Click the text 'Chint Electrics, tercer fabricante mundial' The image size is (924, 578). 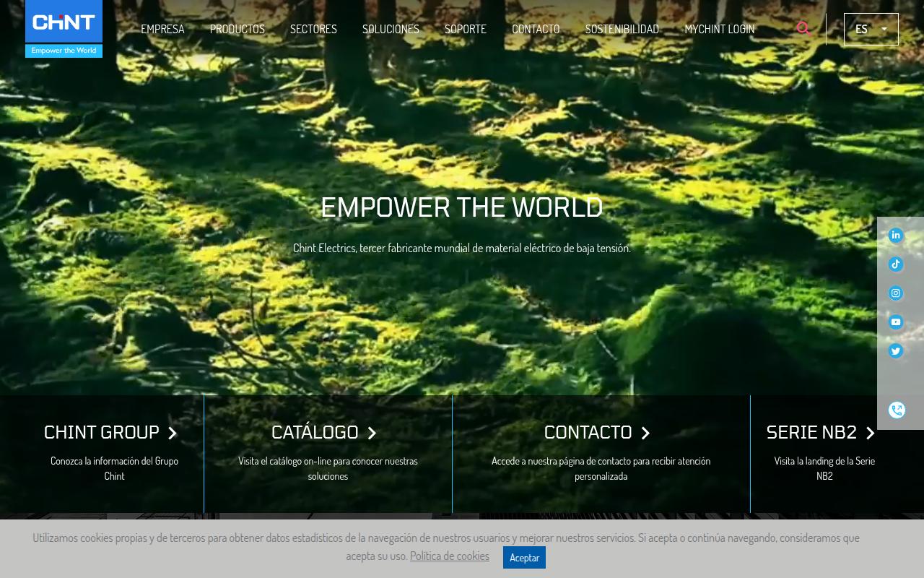pos(462,248)
